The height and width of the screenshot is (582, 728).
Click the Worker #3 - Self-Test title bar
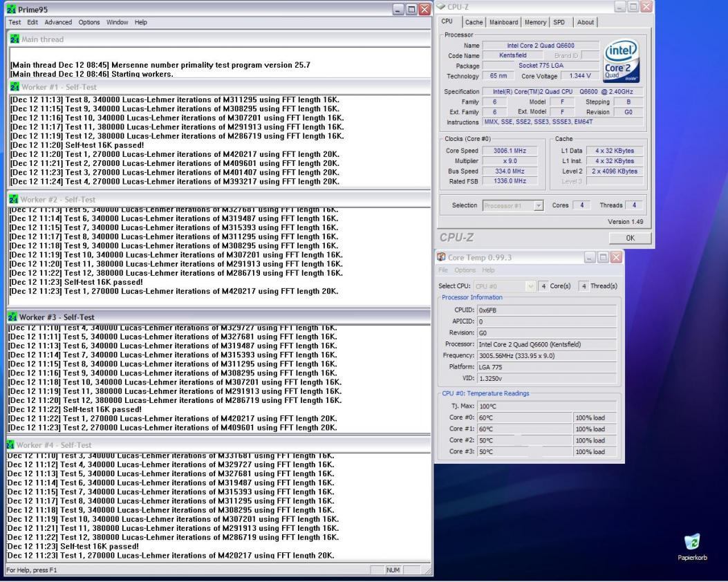pos(219,317)
